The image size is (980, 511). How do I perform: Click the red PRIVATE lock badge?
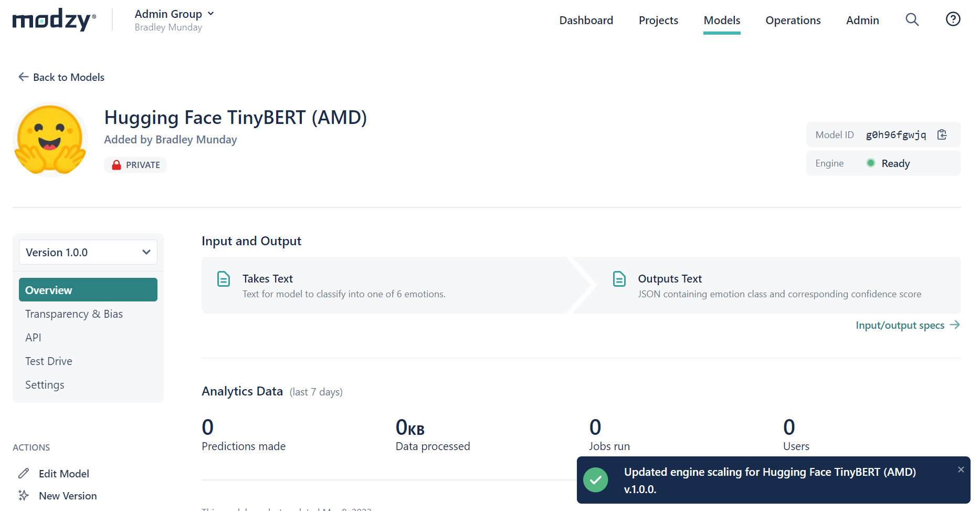click(x=135, y=165)
